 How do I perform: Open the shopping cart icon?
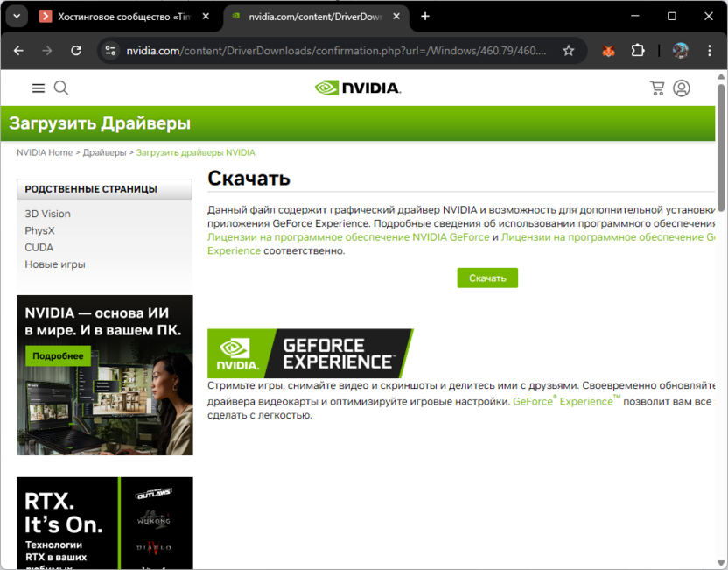pos(657,88)
